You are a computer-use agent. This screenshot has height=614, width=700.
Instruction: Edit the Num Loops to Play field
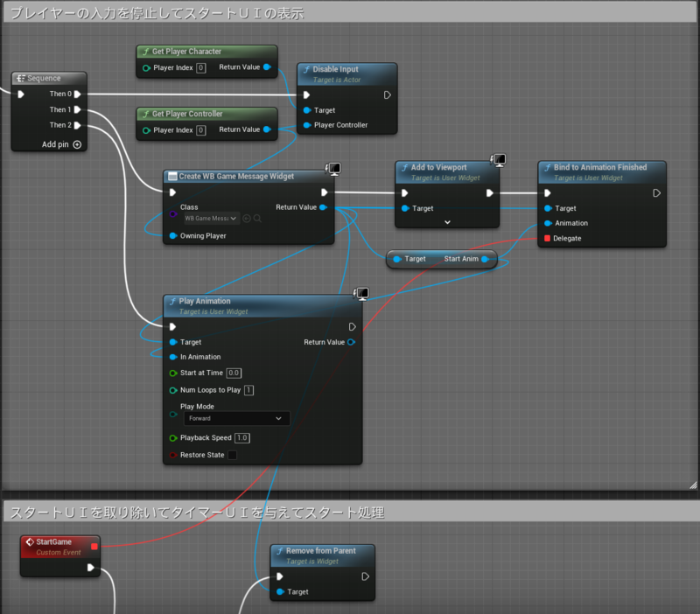(248, 390)
